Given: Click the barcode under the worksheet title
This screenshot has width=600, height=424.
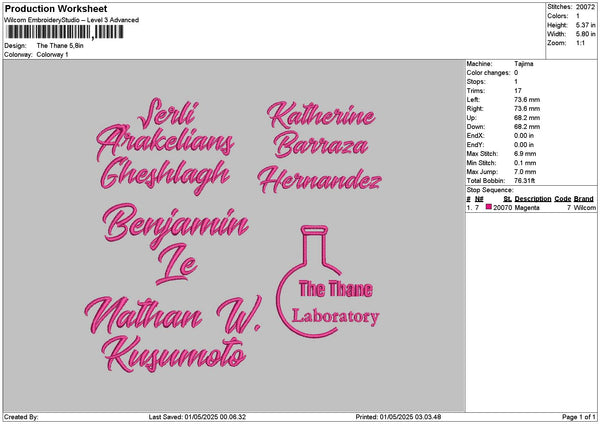Looking at the screenshot, I should click(64, 32).
